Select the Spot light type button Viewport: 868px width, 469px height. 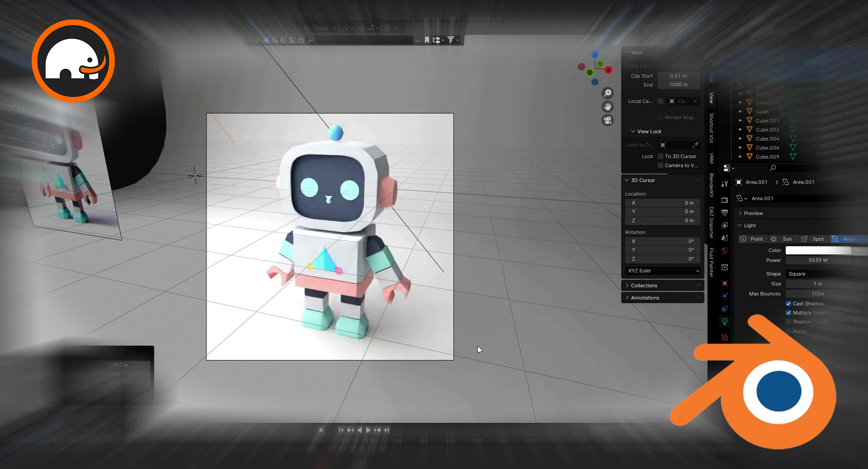coord(813,239)
